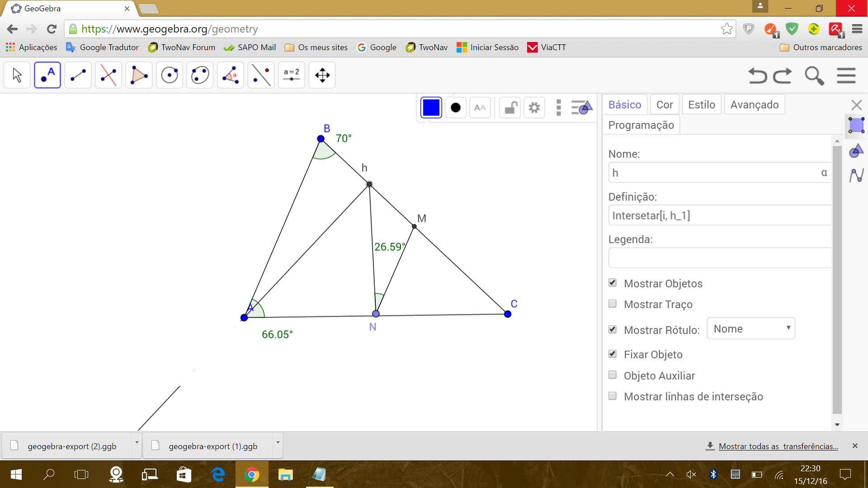Click the Definição input field
The height and width of the screenshot is (488, 868).
pos(720,216)
